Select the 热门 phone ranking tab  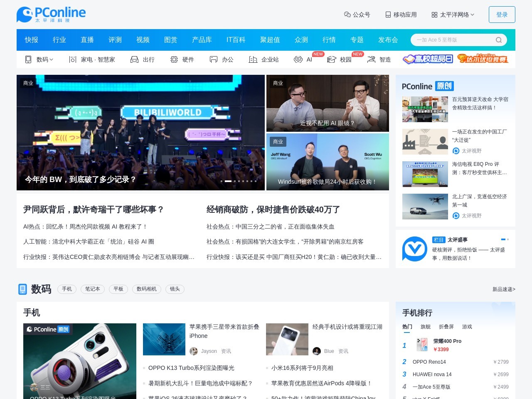tap(407, 327)
